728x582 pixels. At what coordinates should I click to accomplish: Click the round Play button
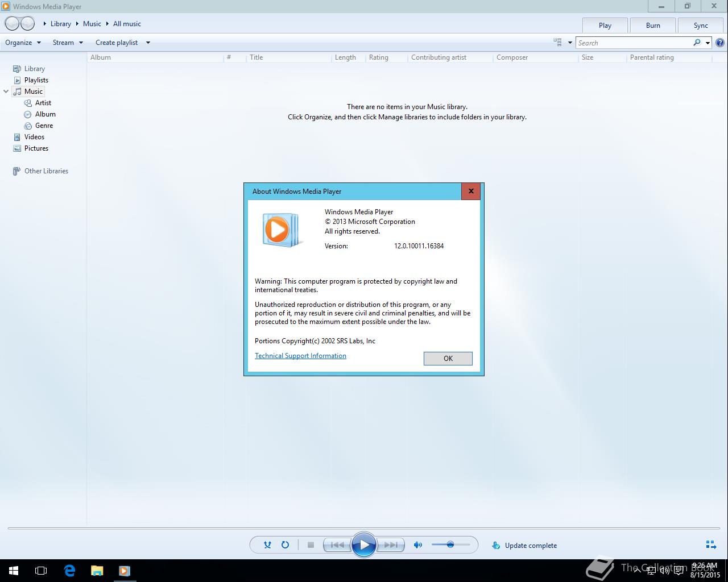[x=364, y=545]
